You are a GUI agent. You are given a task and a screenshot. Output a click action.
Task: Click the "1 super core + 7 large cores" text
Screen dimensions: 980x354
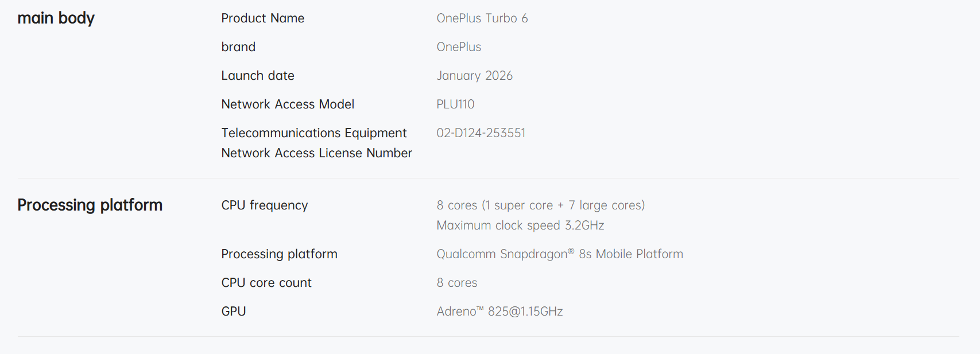563,205
